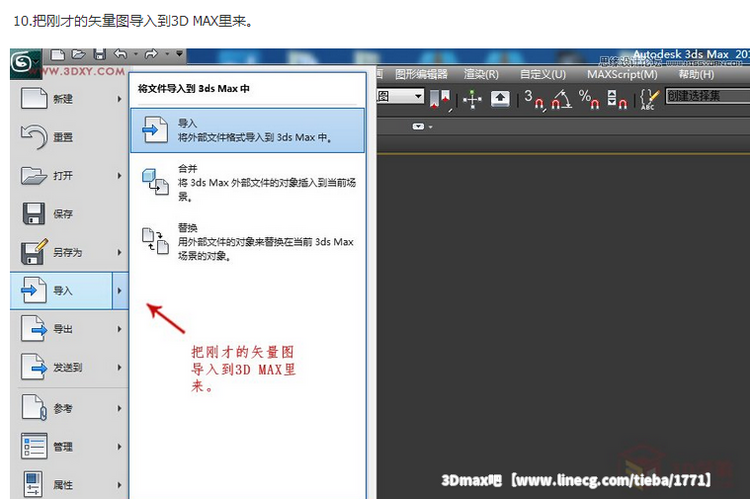Screen dimensions: 750x499
Task: Expand the 导出 submenu arrow
Action: click(120, 329)
